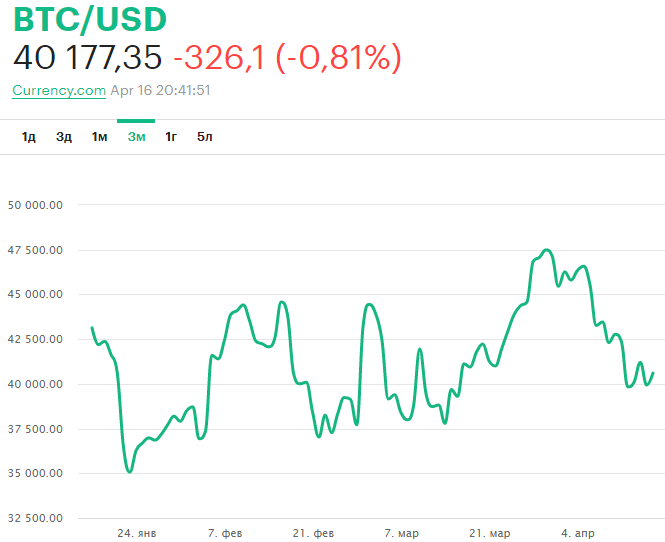Click the BTC/USD pair title

click(90, 19)
